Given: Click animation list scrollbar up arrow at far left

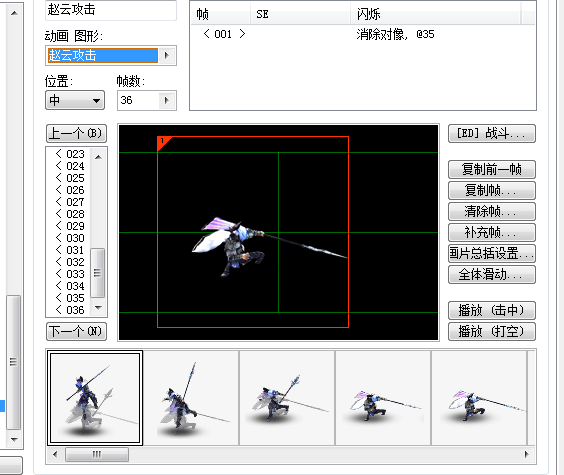Looking at the screenshot, I should point(14,13).
